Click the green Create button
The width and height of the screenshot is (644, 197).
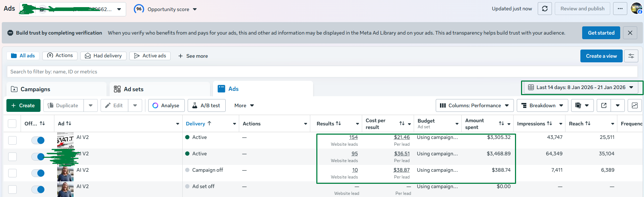[23, 105]
